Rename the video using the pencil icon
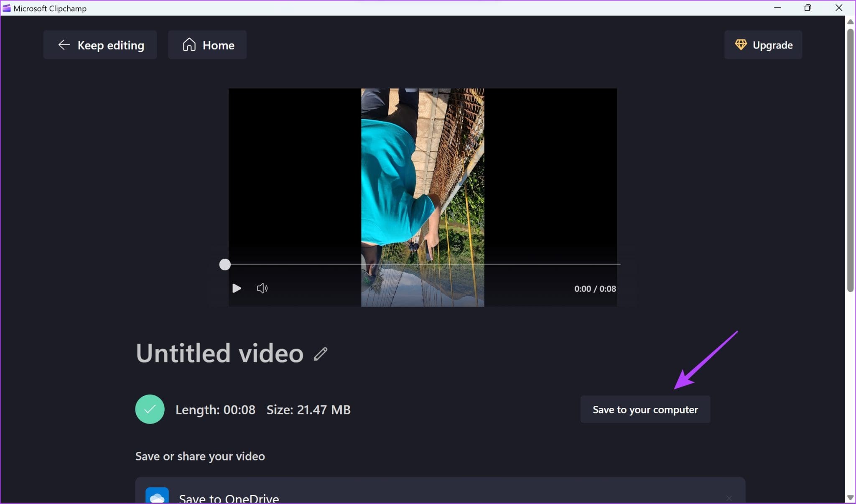Viewport: 856px width, 504px height. (320, 354)
